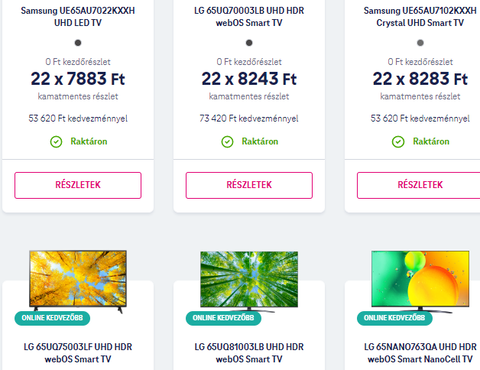Click the LG 65NANO763QA NanoCell TV thumbnail

(420, 280)
